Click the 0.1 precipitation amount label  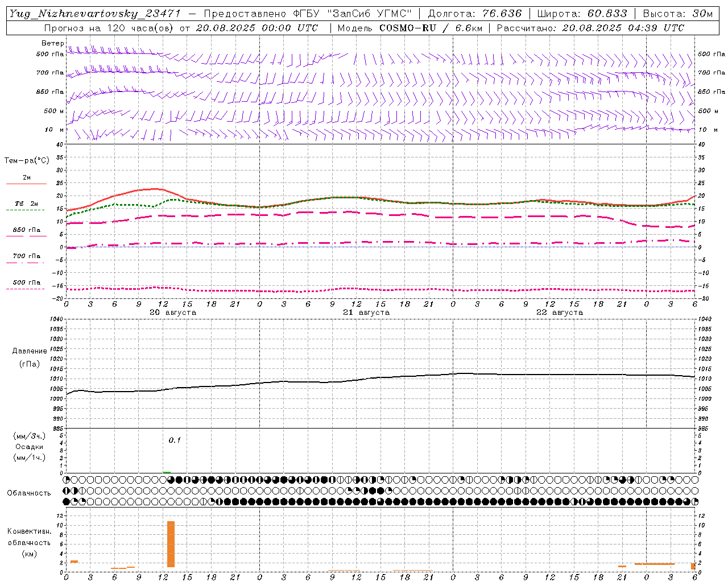[175, 440]
